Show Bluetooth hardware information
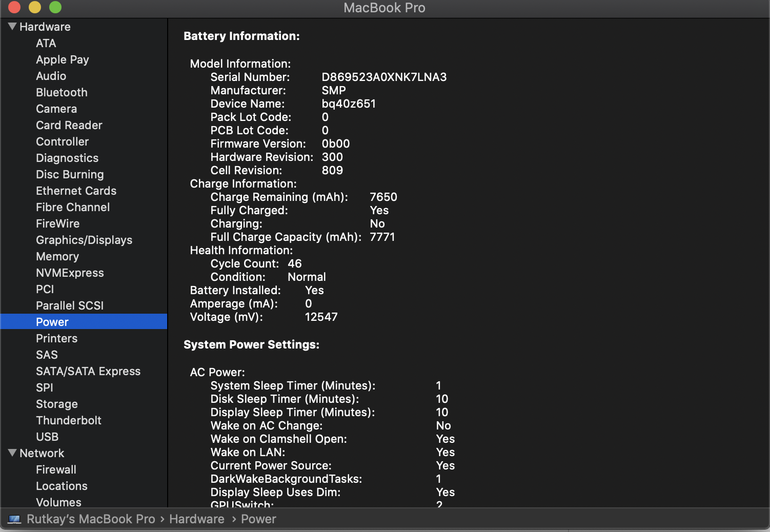This screenshot has height=532, width=770. [62, 92]
